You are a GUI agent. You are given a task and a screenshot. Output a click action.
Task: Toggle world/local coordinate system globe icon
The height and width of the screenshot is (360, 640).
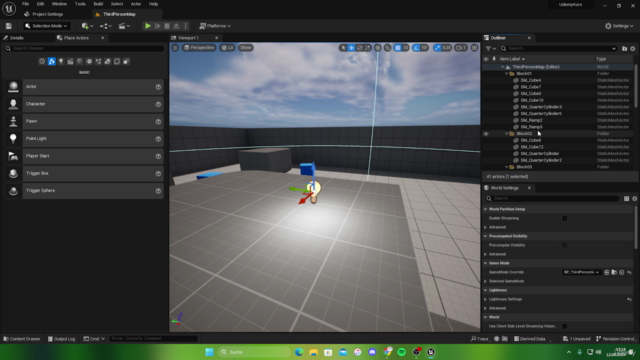click(x=378, y=48)
